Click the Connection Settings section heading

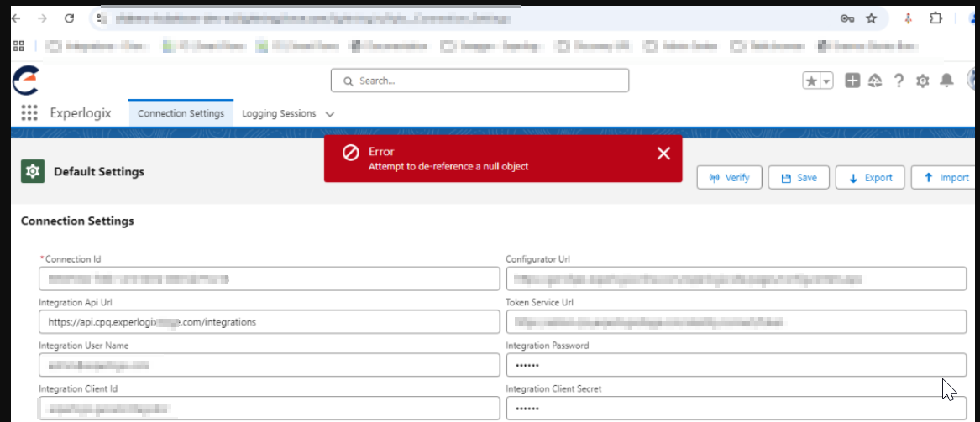[77, 221]
